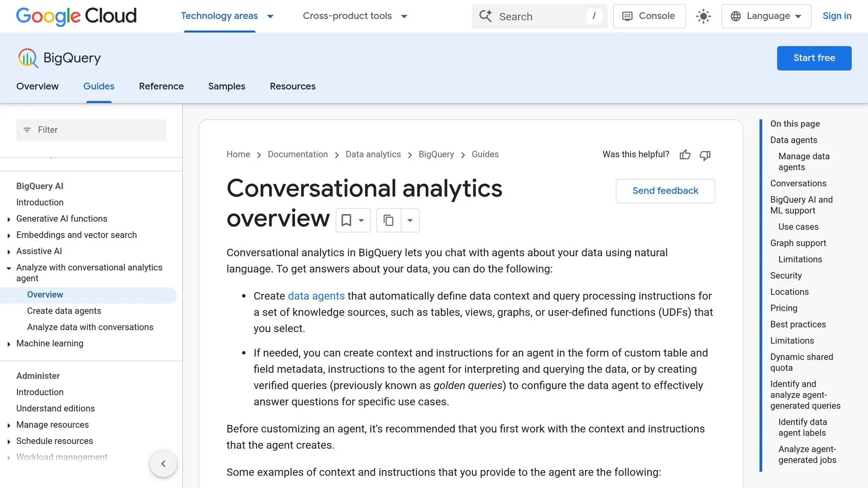Screen dimensions: 868x488
Task: Switch to the Samples tab
Action: click(227, 86)
